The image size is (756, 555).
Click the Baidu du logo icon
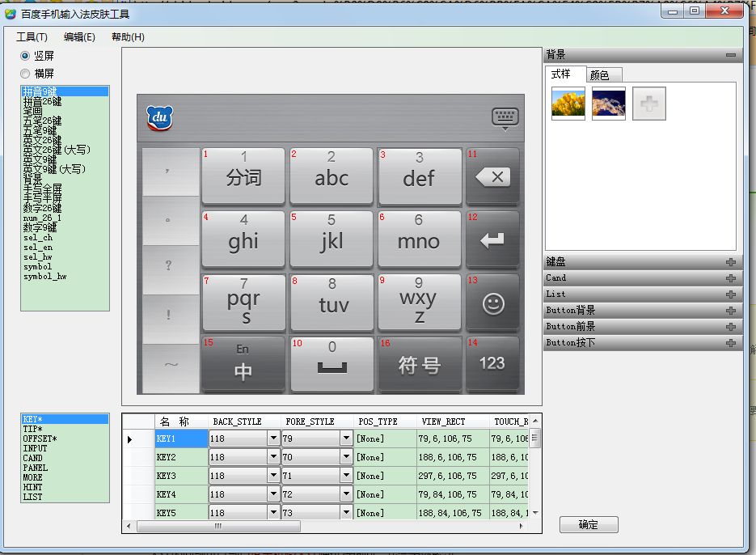pos(159,118)
